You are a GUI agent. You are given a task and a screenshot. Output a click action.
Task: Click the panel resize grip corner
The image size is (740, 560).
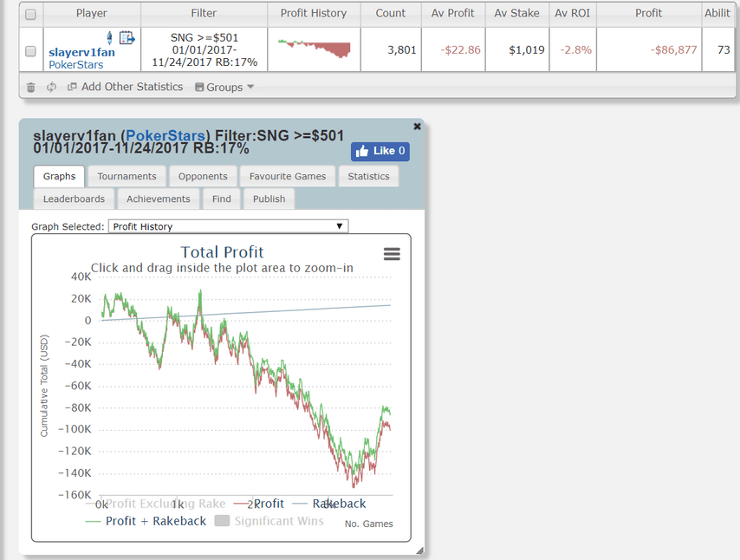coord(419,550)
